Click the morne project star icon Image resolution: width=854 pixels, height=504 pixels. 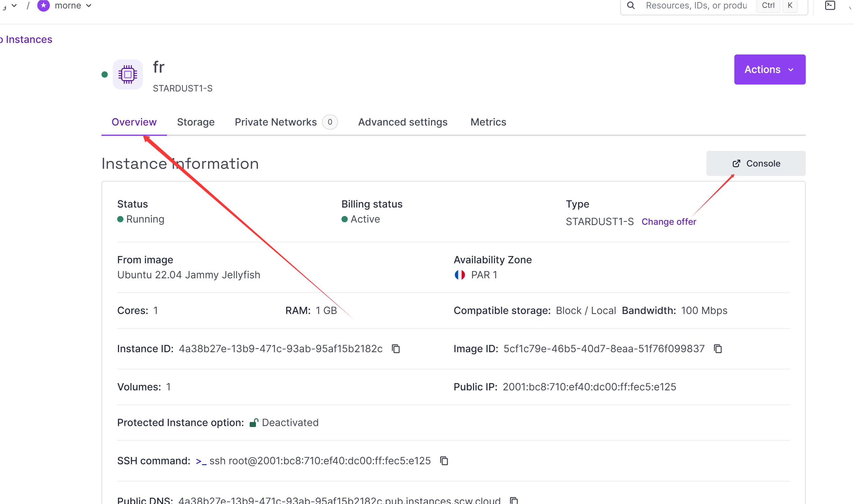43,5
